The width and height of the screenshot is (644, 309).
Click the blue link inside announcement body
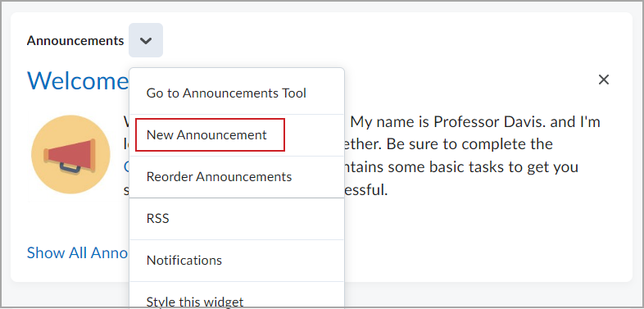(x=126, y=167)
